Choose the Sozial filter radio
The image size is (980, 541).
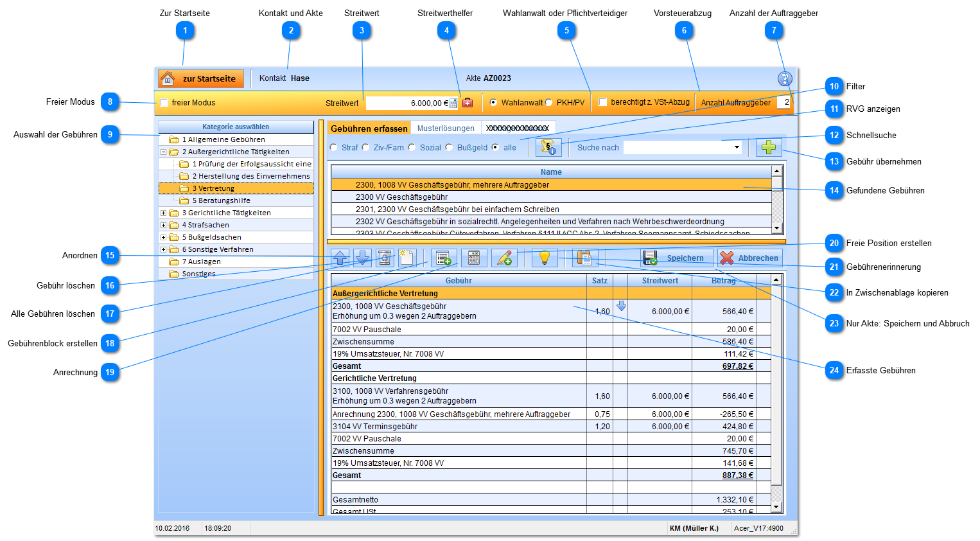click(x=412, y=147)
